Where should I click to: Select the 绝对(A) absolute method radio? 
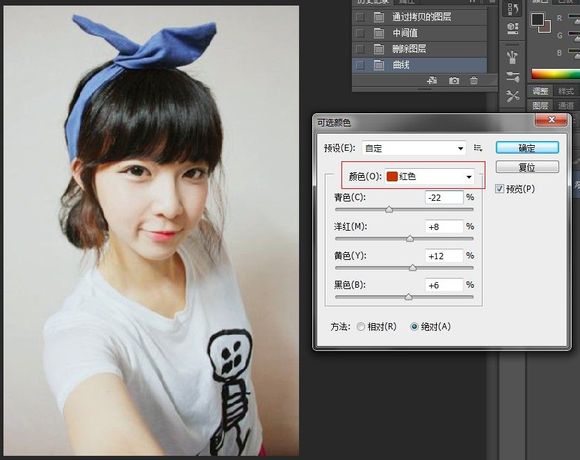(414, 327)
